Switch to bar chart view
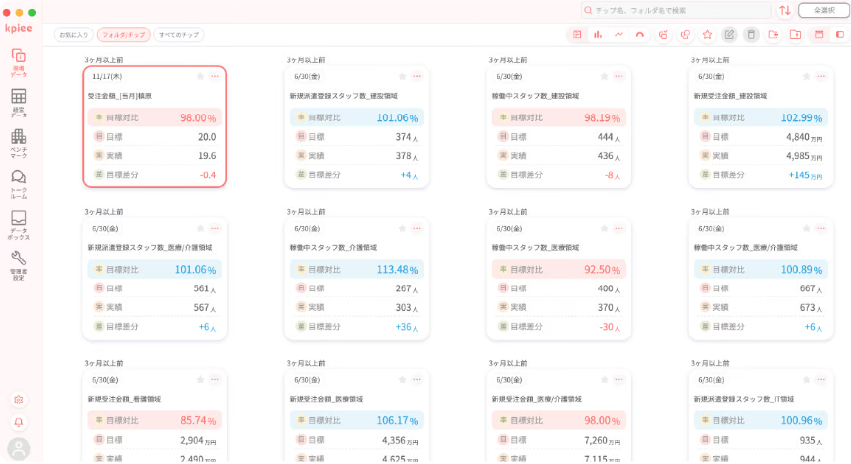Image resolution: width=851 pixels, height=464 pixels. tap(598, 35)
